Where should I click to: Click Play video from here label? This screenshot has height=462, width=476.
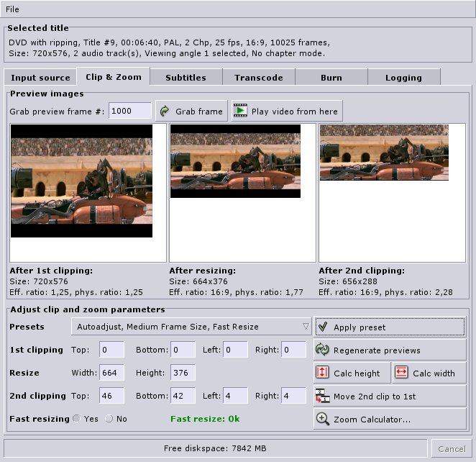click(x=295, y=112)
